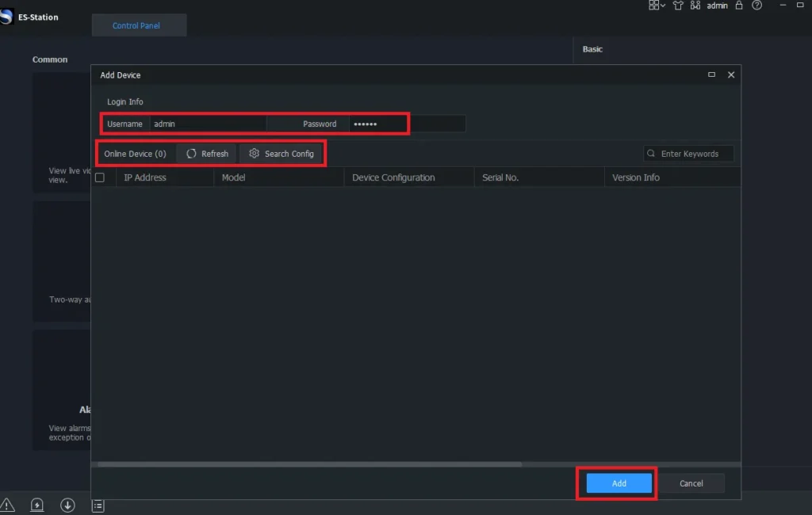Click the user switch icon beside admin
Screen dimensions: 812x515
click(x=695, y=6)
